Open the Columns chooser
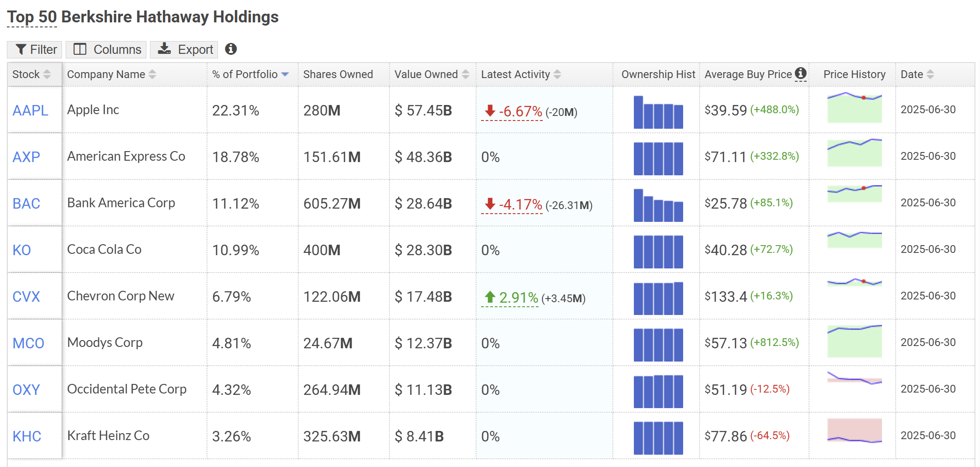Image resolution: width=980 pixels, height=467 pixels. (x=106, y=49)
